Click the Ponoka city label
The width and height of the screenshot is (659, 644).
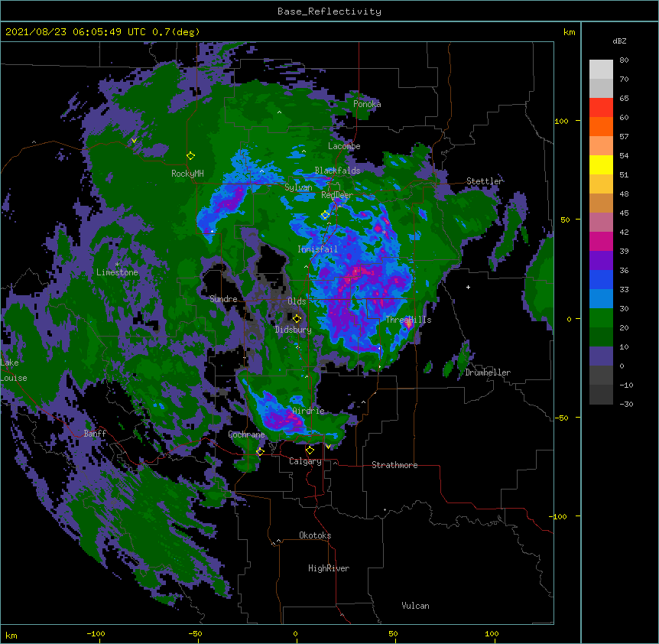pyautogui.click(x=367, y=104)
